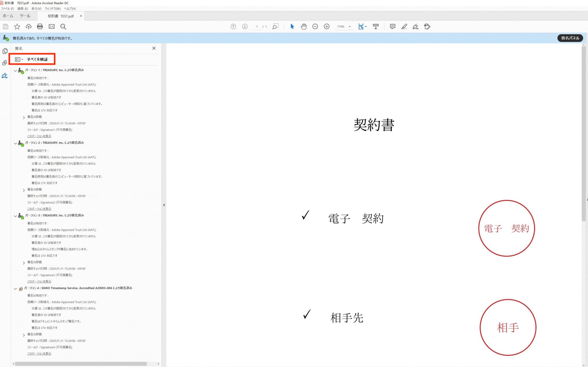
Task: Click the zoom in plus icon
Action: click(x=326, y=26)
